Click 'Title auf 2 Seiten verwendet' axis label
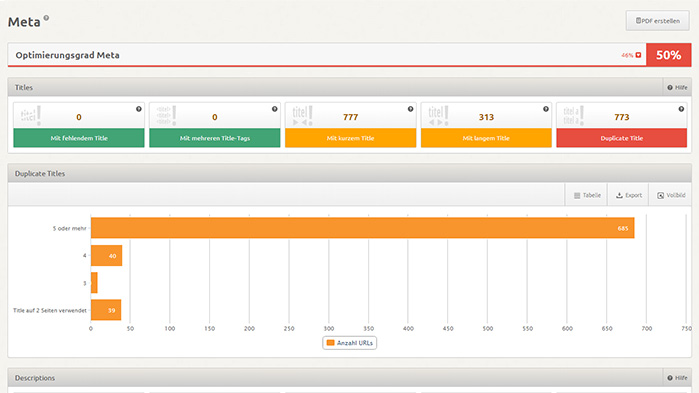 pos(50,311)
